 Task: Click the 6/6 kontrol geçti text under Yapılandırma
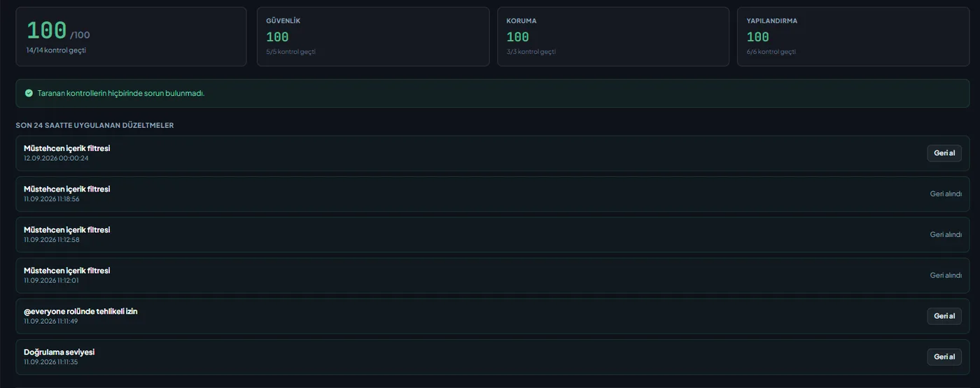pos(771,52)
